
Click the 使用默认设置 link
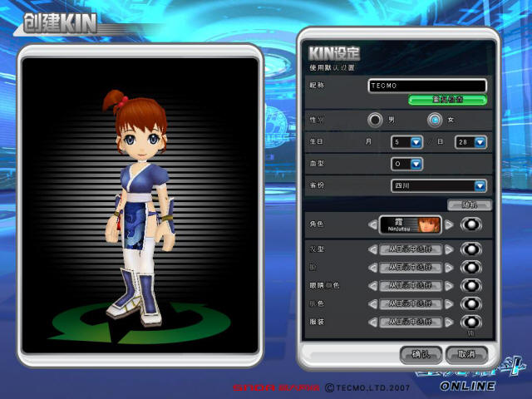(332, 68)
